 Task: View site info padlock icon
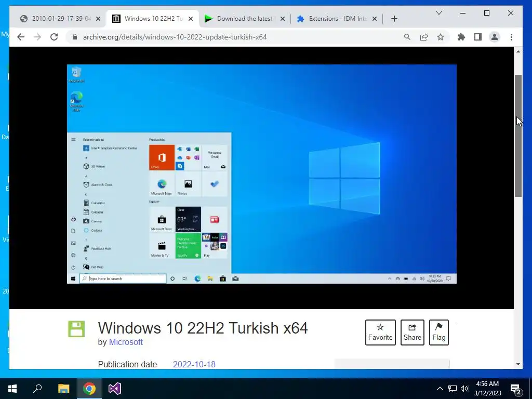[75, 37]
